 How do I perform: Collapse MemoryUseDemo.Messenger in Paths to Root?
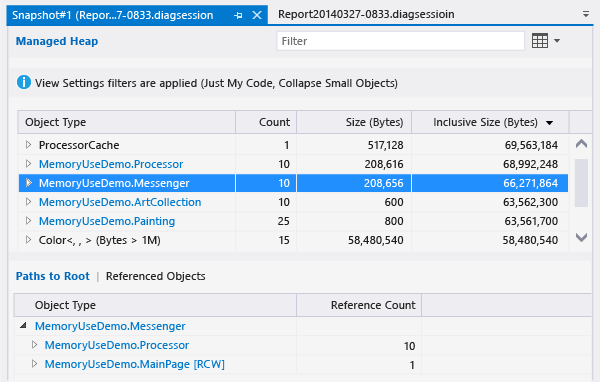coord(24,325)
